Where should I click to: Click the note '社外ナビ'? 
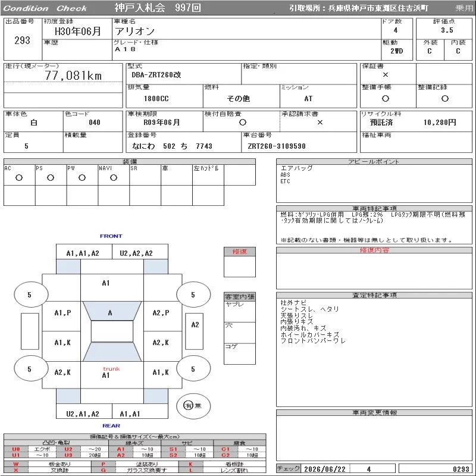coord(293,303)
